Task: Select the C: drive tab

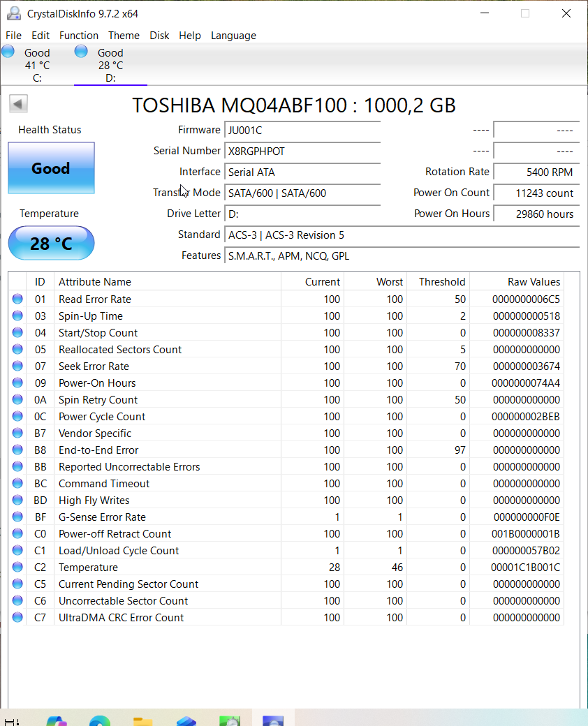Action: pyautogui.click(x=37, y=65)
